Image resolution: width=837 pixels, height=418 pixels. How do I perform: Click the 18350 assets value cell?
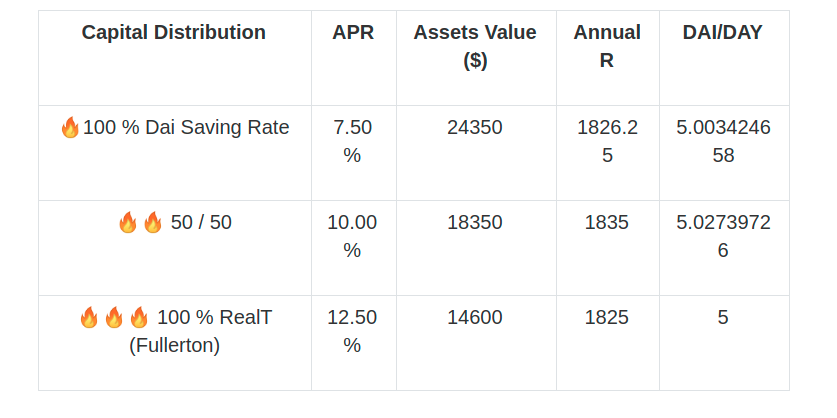475,223
